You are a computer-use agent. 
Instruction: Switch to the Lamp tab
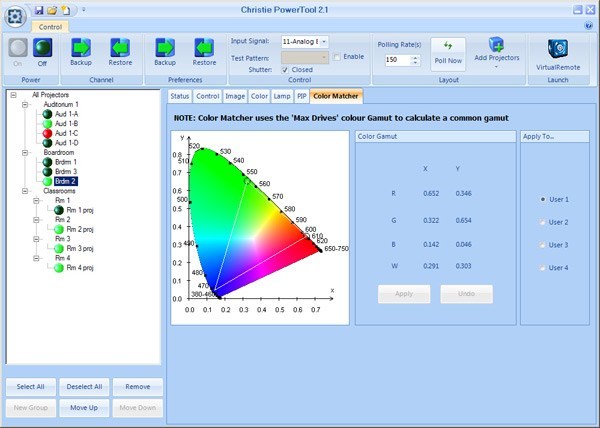tap(282, 96)
